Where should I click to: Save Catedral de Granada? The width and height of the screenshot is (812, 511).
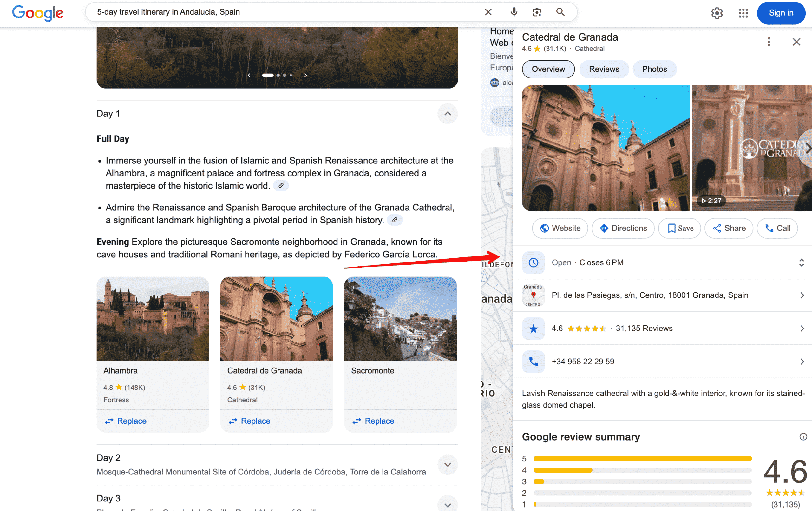[x=679, y=228]
